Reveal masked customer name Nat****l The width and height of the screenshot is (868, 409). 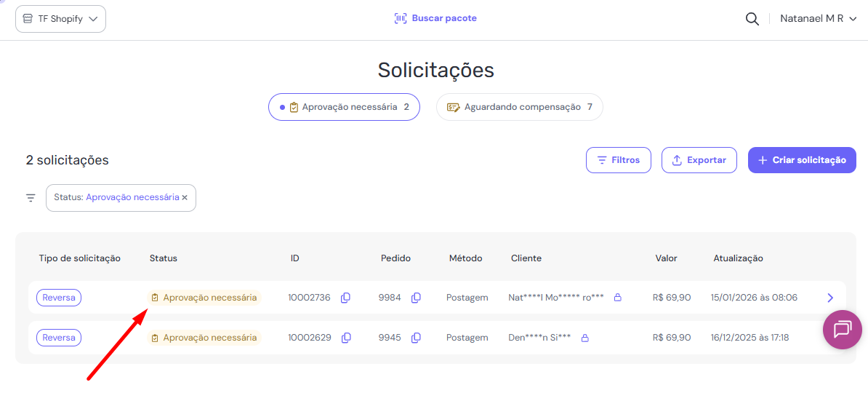618,298
